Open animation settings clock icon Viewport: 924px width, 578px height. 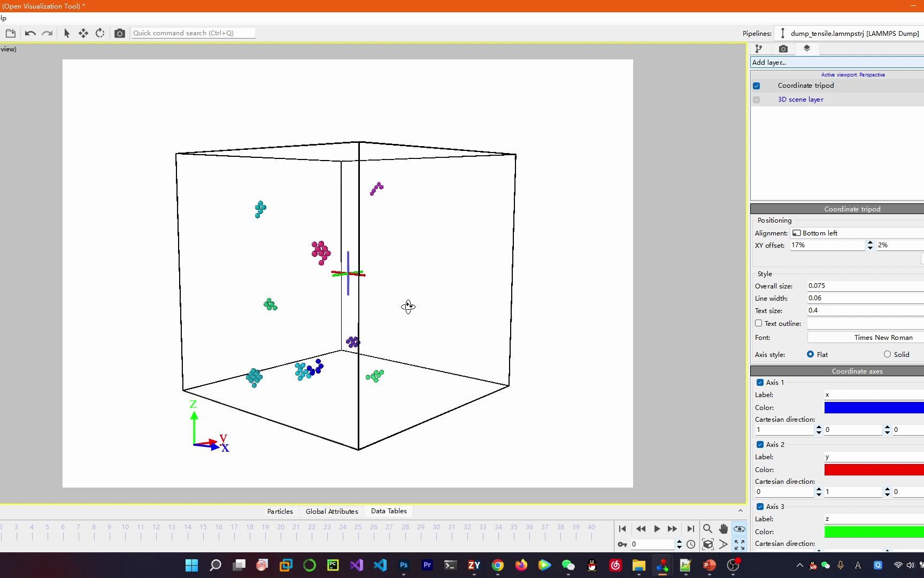click(x=691, y=545)
